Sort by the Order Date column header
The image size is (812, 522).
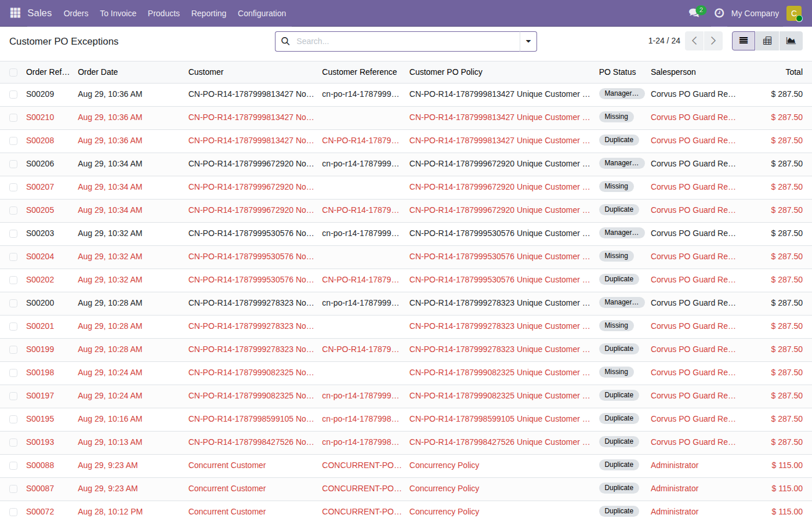(97, 72)
